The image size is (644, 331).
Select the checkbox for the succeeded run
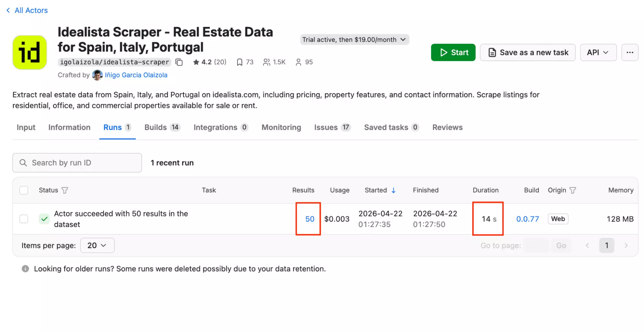[24, 219]
